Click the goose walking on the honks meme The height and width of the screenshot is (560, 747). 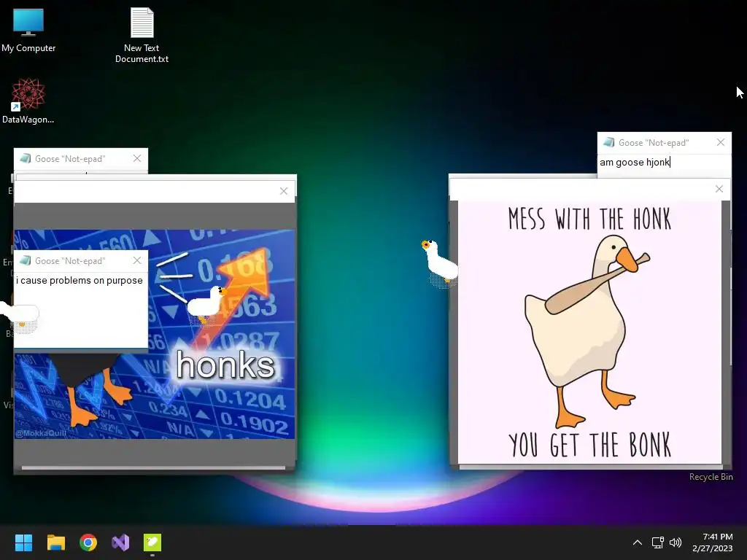[206, 305]
